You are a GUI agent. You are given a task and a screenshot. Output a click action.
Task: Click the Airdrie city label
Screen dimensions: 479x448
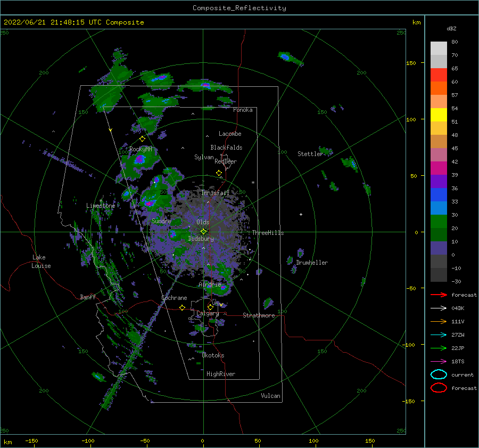pos(210,284)
